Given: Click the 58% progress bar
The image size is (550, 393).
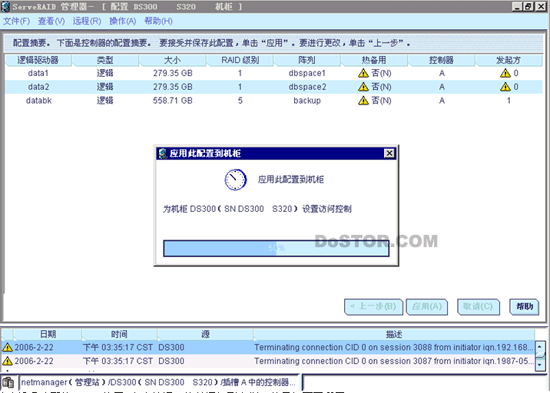Looking at the screenshot, I should pyautogui.click(x=276, y=248).
